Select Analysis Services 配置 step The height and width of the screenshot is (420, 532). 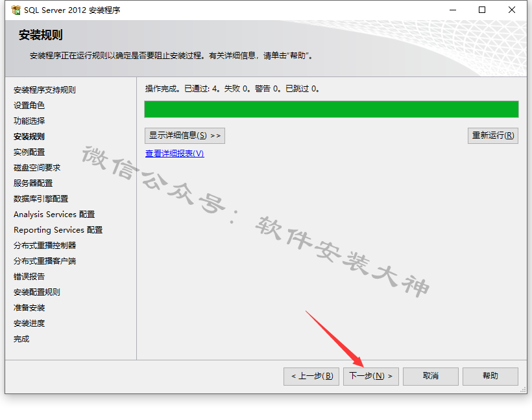54,215
